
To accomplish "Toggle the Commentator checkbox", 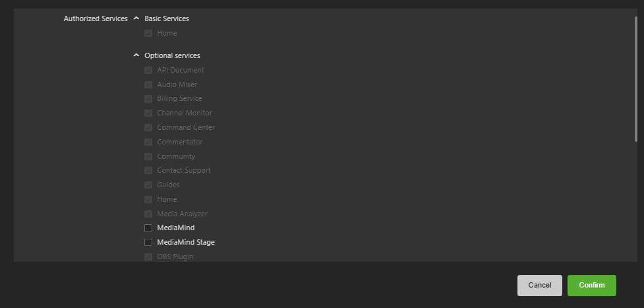I will coord(148,142).
